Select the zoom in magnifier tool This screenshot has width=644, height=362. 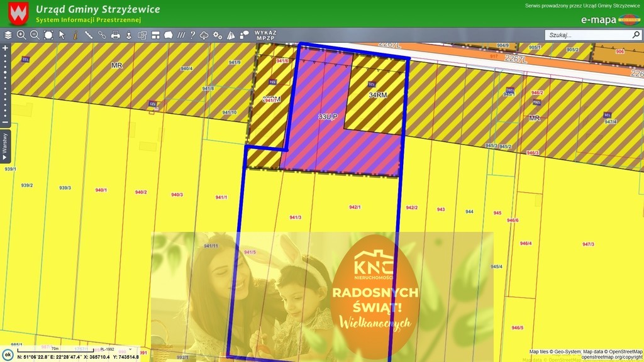[x=21, y=35]
